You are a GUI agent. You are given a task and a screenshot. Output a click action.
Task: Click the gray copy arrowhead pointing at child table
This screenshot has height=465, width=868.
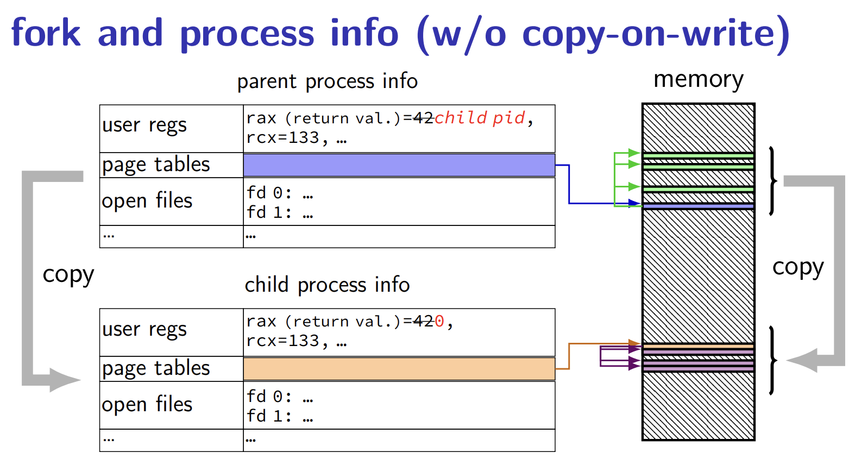(65, 380)
